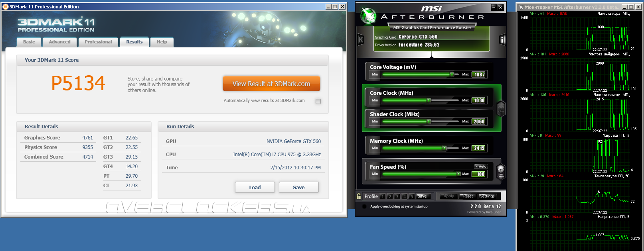Click the GT4 result 14.20

(x=132, y=167)
